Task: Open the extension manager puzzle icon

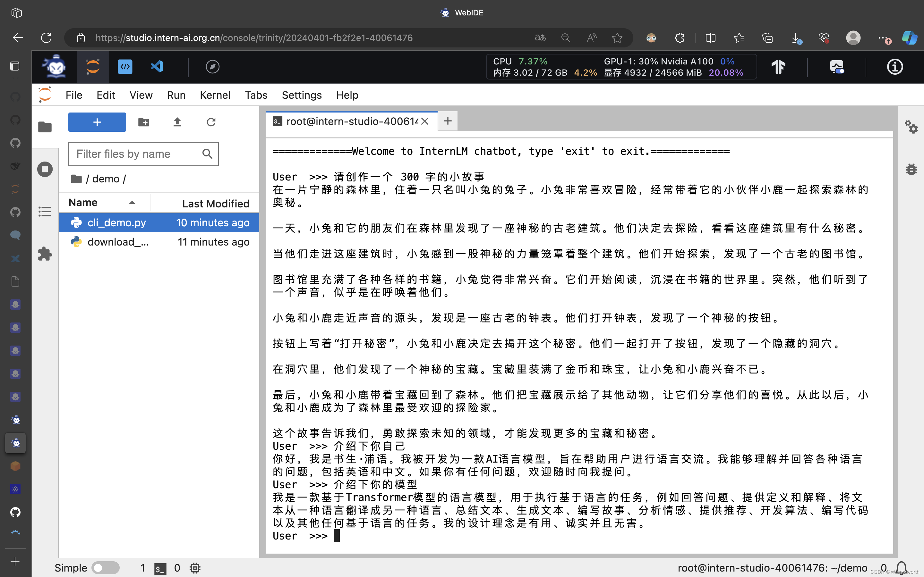Action: click(45, 254)
